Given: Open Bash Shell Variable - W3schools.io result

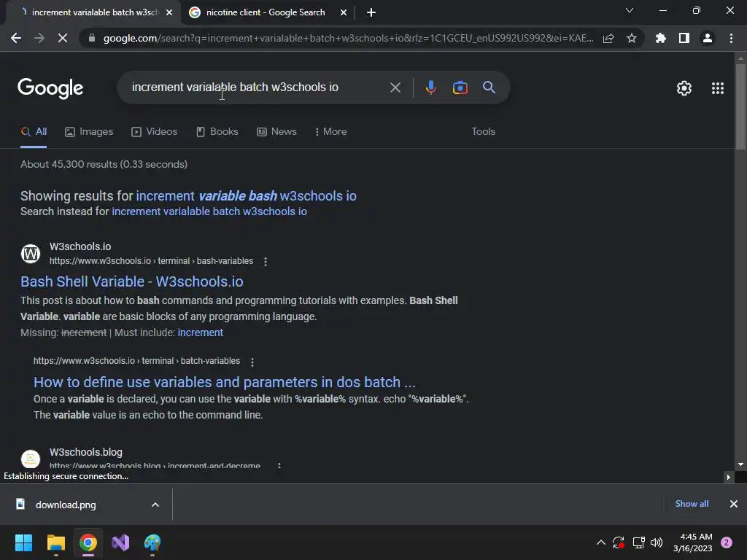Looking at the screenshot, I should (132, 281).
